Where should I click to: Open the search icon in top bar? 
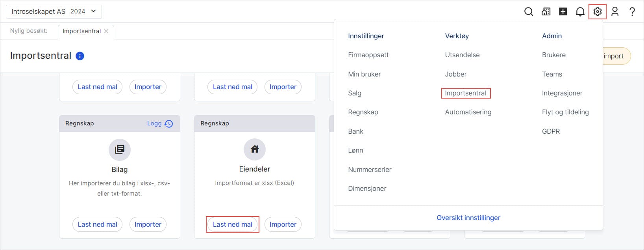pos(529,11)
